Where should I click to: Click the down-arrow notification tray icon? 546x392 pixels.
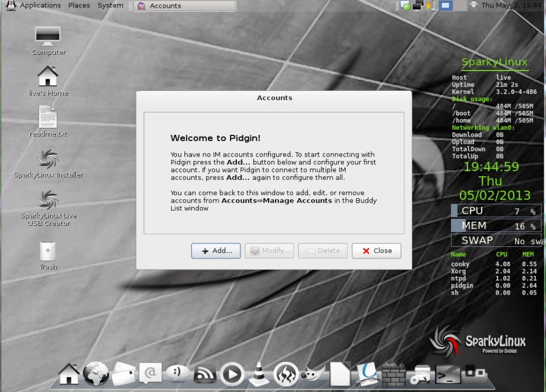point(473,5)
